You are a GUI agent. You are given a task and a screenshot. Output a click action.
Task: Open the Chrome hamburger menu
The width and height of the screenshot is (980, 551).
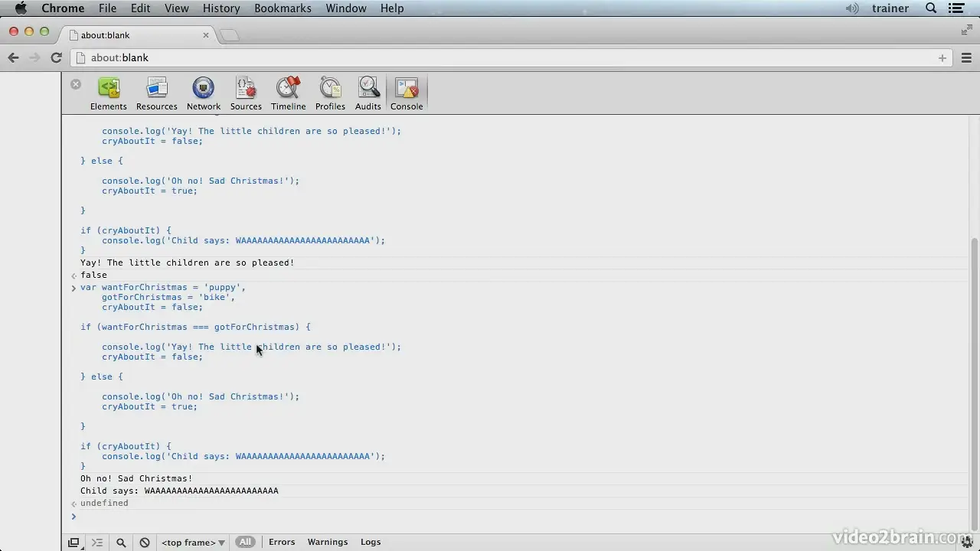click(x=966, y=57)
